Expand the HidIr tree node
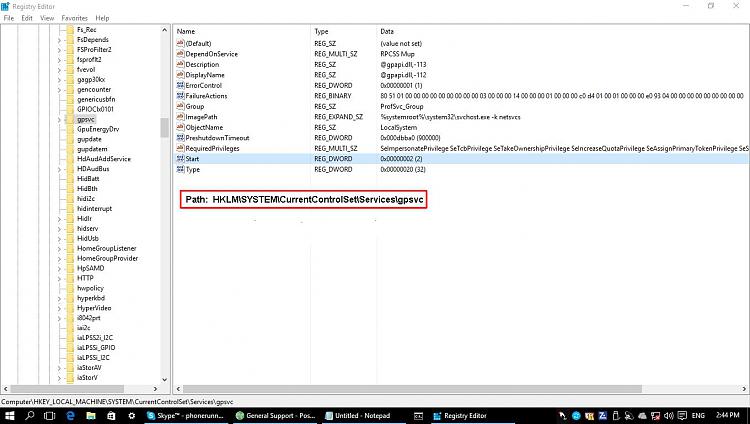The height and width of the screenshot is (424, 750). click(x=59, y=219)
